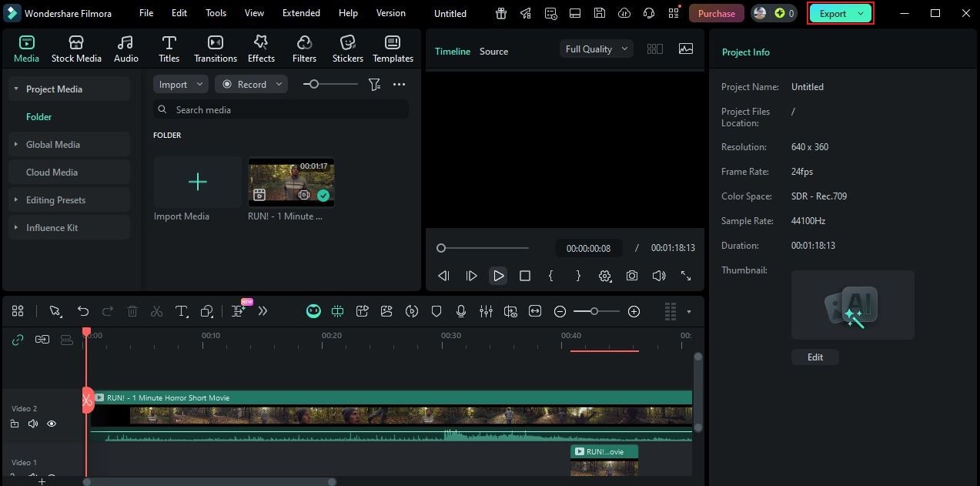Open the apps grid icon near Purchase
This screenshot has width=980, height=486.
674,13
